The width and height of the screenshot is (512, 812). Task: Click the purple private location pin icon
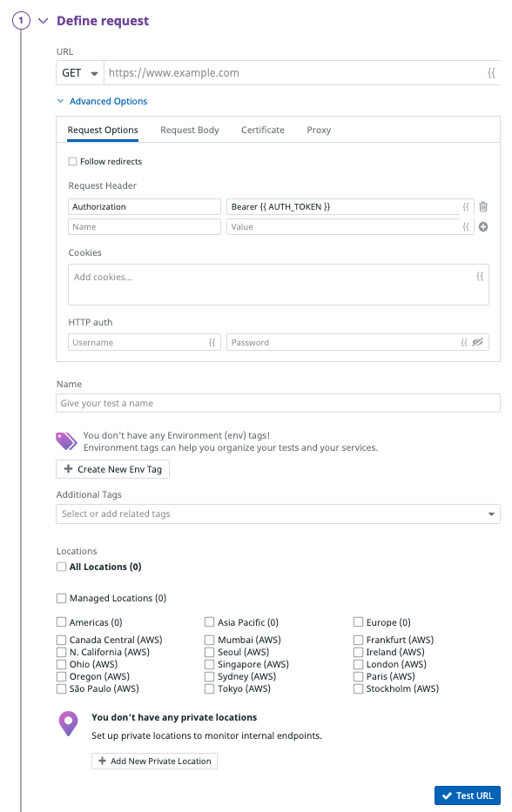pos(69,723)
